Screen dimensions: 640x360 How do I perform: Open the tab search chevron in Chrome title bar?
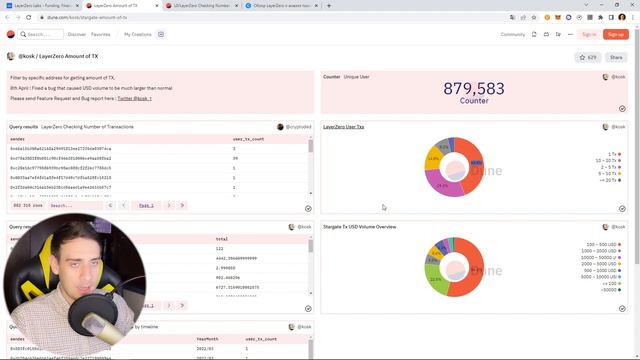pos(586,5)
